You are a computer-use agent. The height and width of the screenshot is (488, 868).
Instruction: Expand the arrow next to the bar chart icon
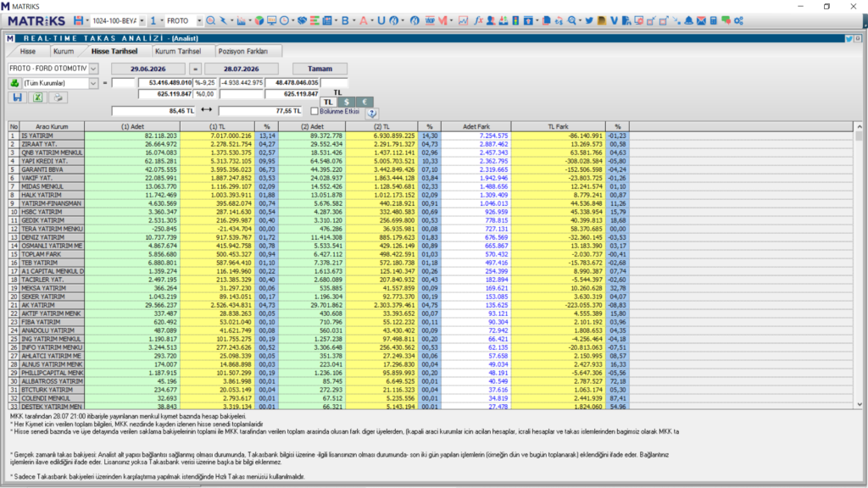click(250, 20)
